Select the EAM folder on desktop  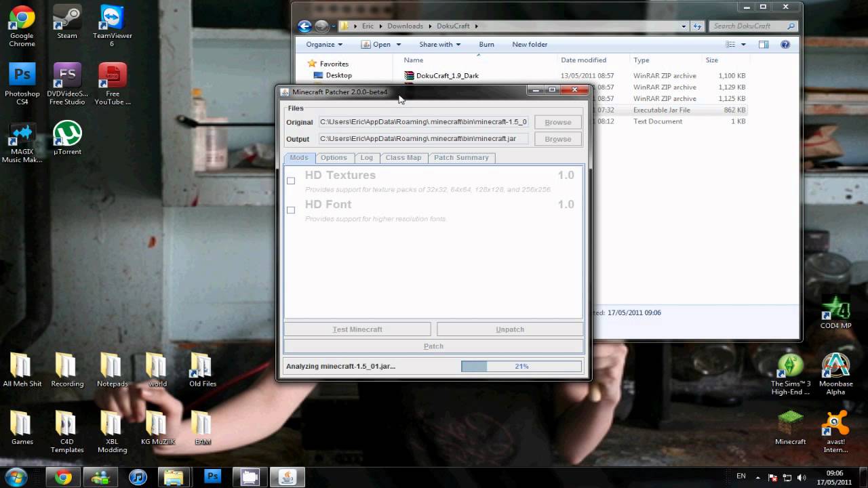pos(203,428)
